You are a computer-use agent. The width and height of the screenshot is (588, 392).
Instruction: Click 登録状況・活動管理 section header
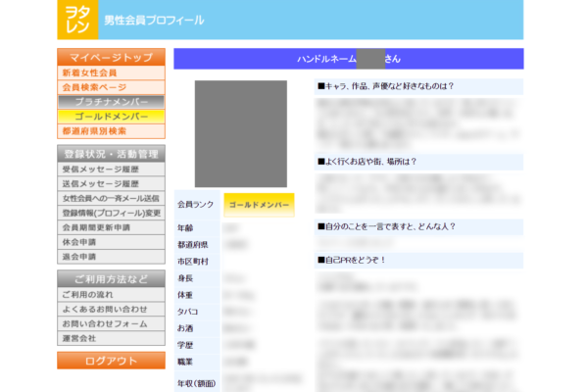point(111,154)
